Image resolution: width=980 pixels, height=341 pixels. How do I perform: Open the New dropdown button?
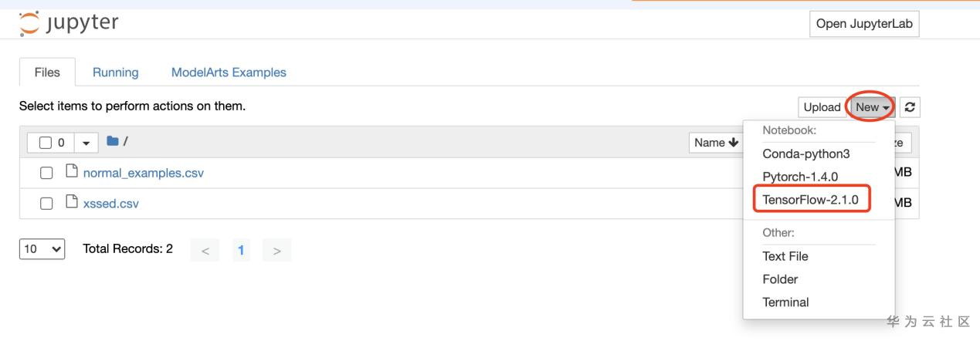coord(873,107)
